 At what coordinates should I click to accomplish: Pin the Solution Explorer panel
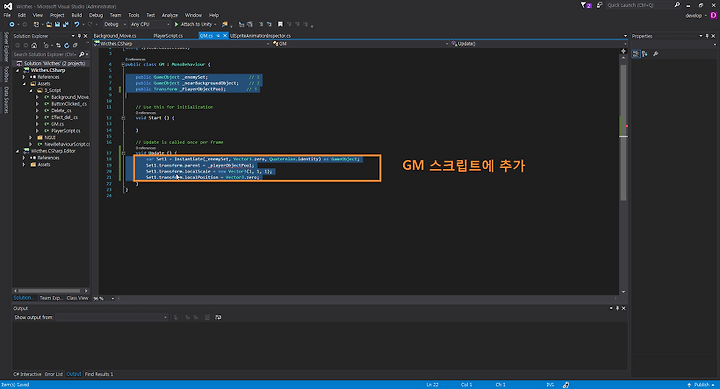79,36
